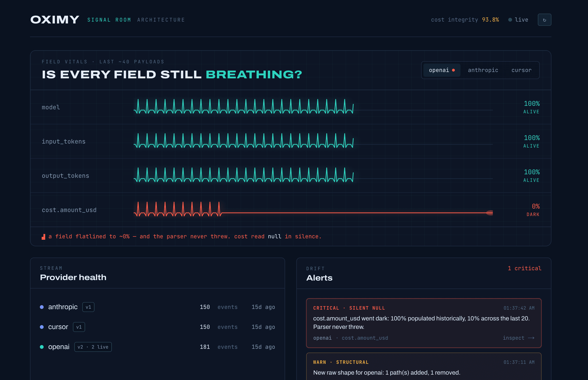Select the openai provider tab

442,70
